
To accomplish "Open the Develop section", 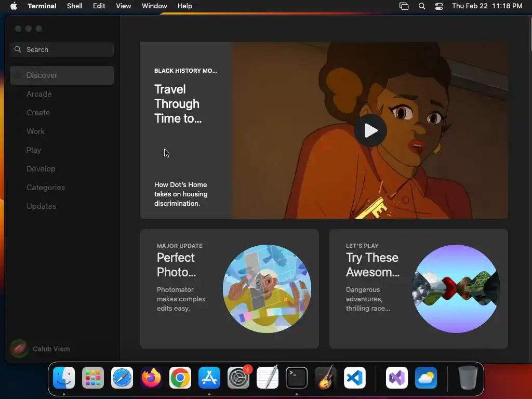I will point(62,169).
